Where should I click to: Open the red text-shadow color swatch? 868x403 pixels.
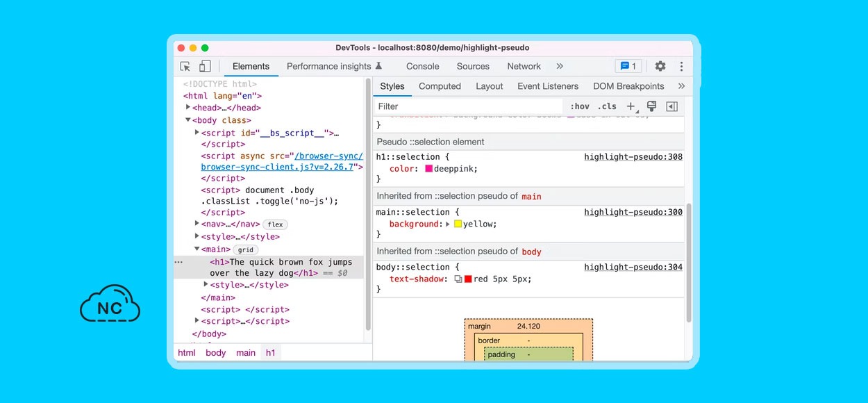tap(468, 279)
